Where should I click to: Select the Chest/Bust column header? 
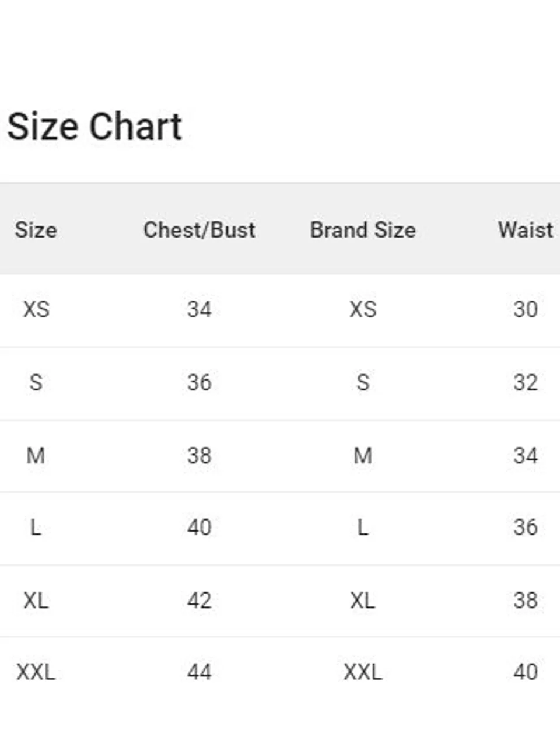point(199,230)
